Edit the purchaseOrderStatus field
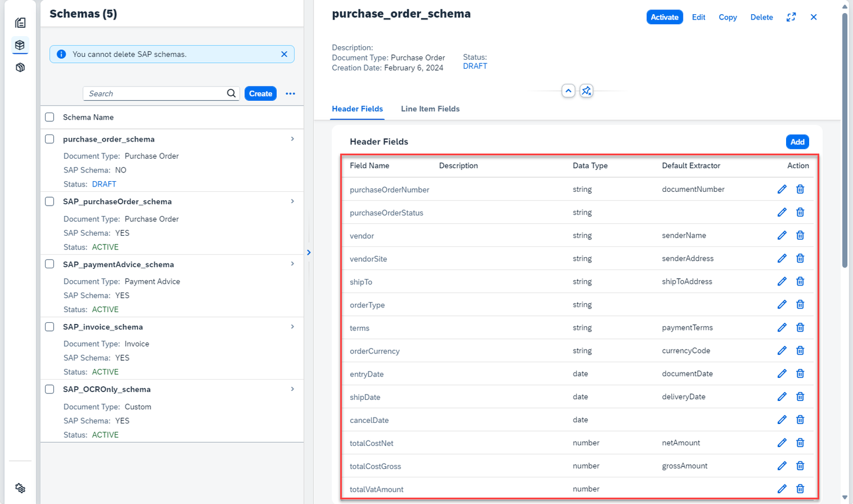This screenshot has height=504, width=853. [x=782, y=212]
